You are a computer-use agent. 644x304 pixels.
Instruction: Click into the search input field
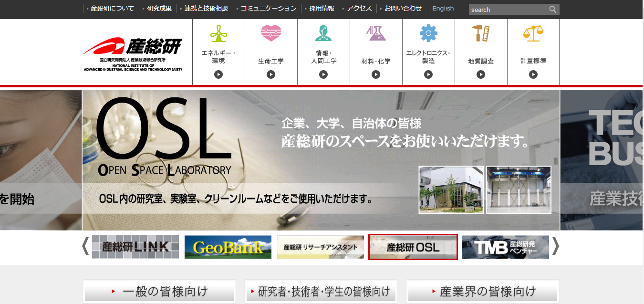pos(508,10)
